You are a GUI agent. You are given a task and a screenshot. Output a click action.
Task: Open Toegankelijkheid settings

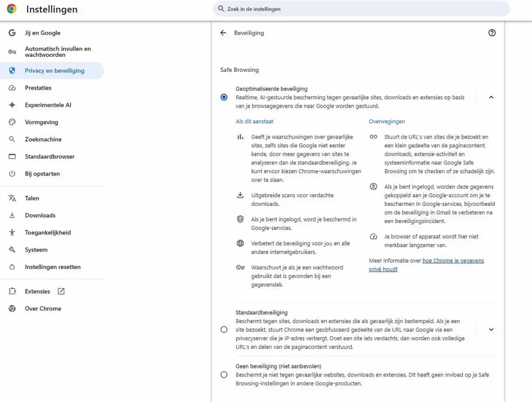tap(52, 232)
